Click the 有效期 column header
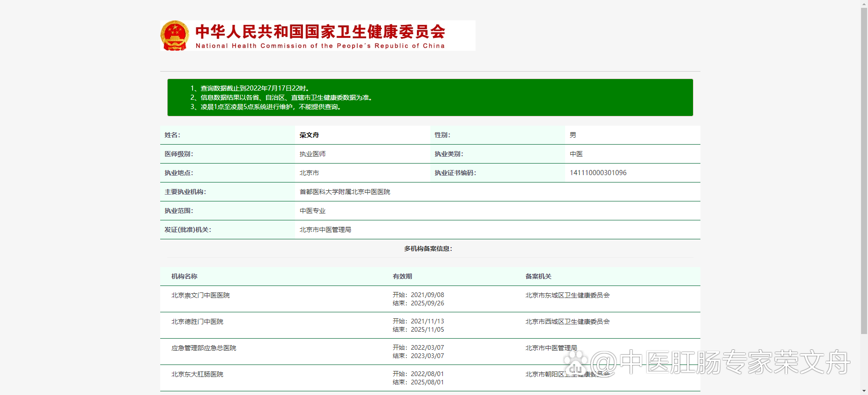Viewport: 868px width, 395px height. pos(402,276)
